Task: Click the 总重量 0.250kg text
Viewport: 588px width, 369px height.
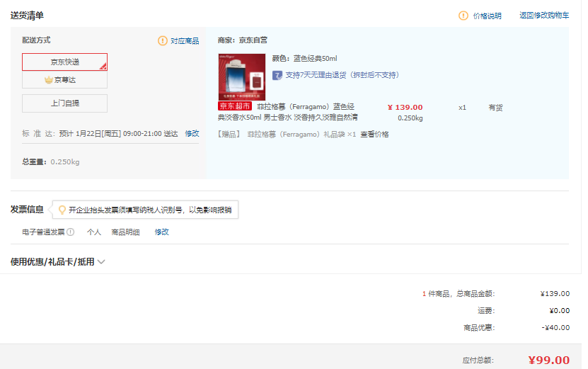Action: [51, 161]
